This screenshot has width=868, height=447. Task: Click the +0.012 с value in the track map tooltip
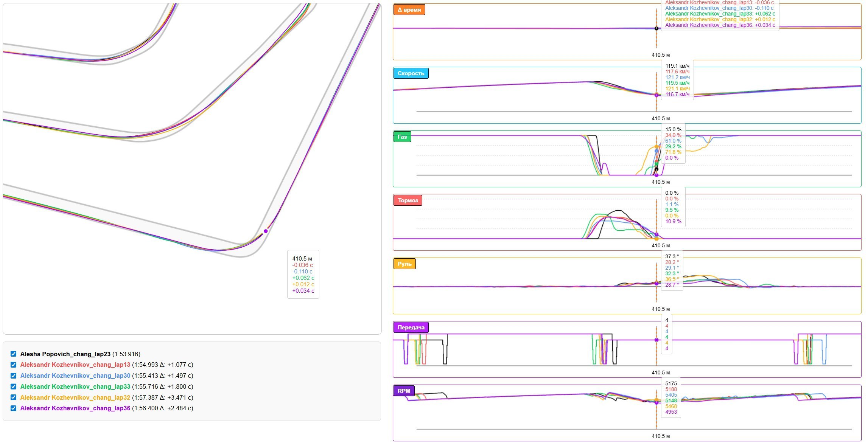point(303,284)
